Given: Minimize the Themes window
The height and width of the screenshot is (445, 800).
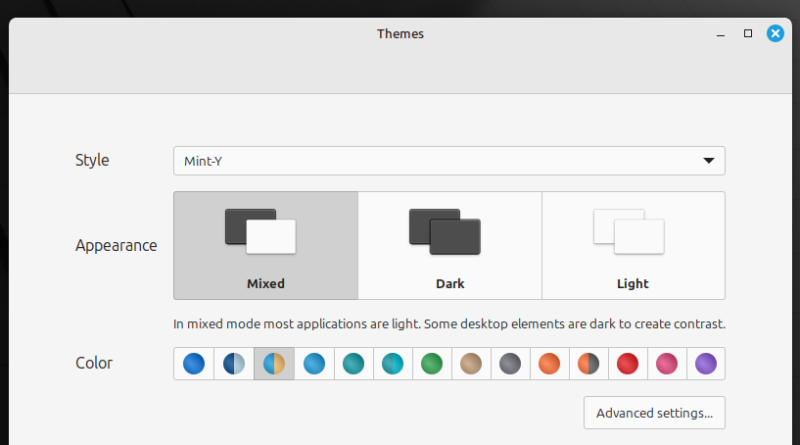Looking at the screenshot, I should point(720,35).
